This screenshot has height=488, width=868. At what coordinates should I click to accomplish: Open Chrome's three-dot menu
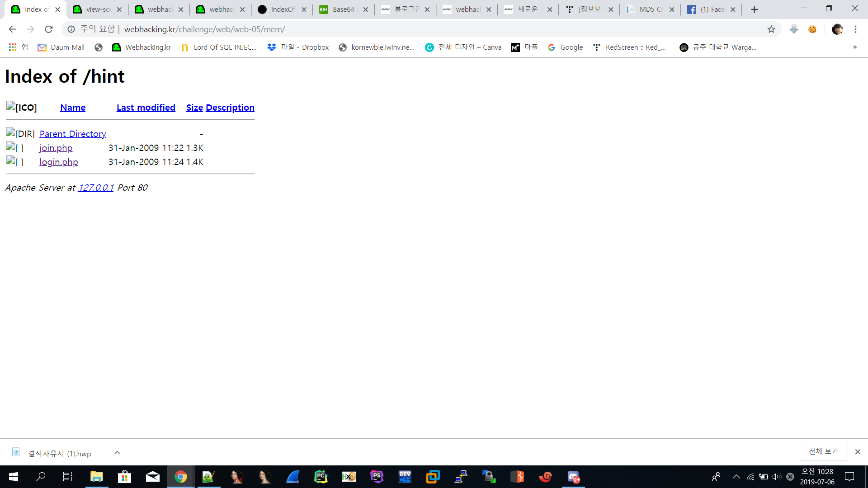point(855,29)
